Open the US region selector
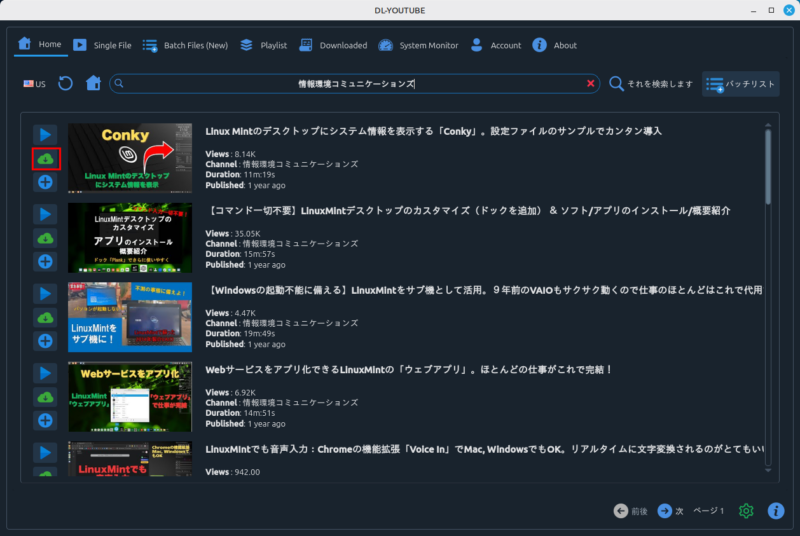Image resolution: width=800 pixels, height=536 pixels. (34, 84)
